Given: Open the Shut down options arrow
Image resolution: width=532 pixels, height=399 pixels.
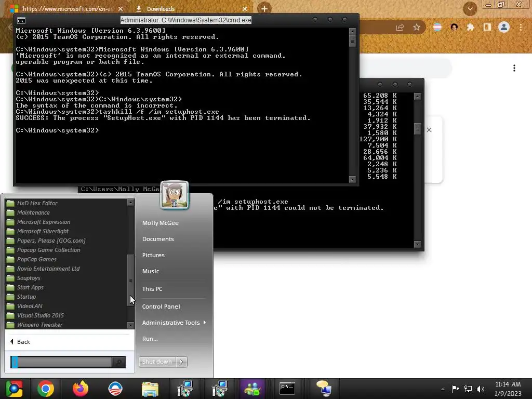Looking at the screenshot, I should click(181, 362).
